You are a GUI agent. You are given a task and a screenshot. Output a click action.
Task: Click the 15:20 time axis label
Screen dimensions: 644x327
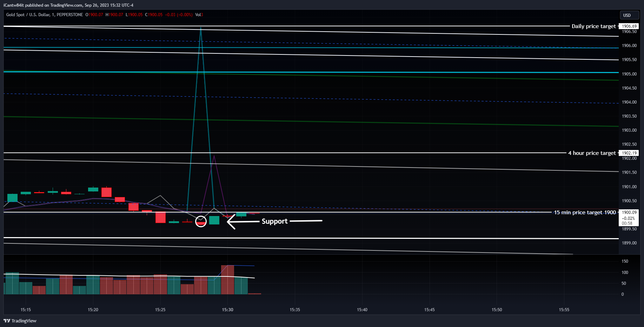pyautogui.click(x=93, y=310)
